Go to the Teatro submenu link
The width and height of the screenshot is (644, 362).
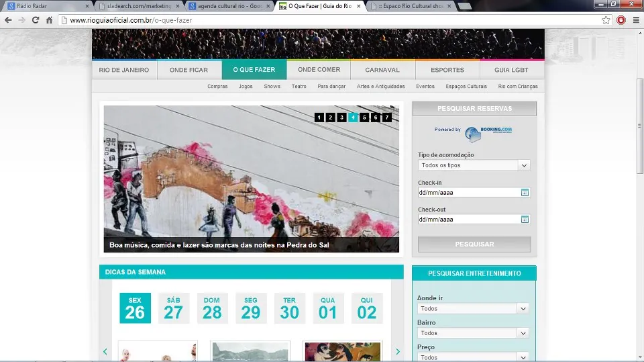click(x=299, y=87)
